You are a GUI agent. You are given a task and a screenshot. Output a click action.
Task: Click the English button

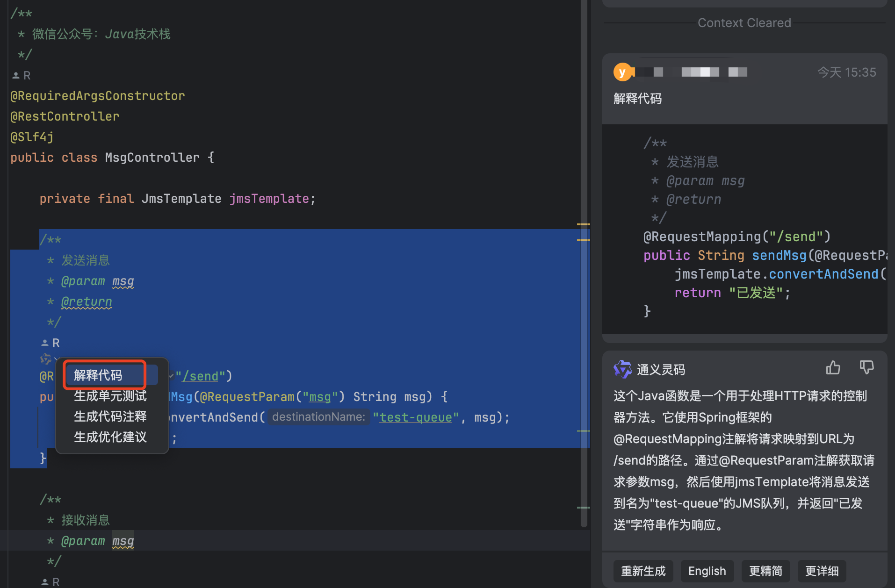point(707,571)
